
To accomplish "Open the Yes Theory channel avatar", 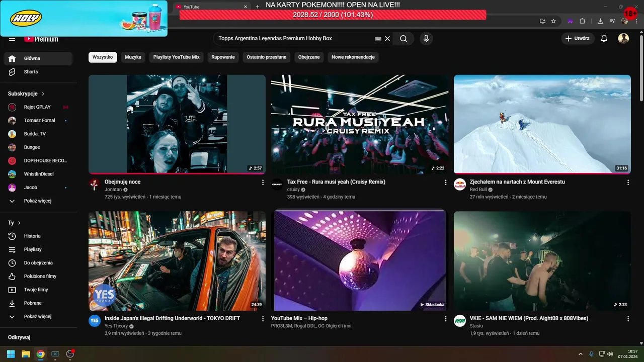I will click(95, 321).
